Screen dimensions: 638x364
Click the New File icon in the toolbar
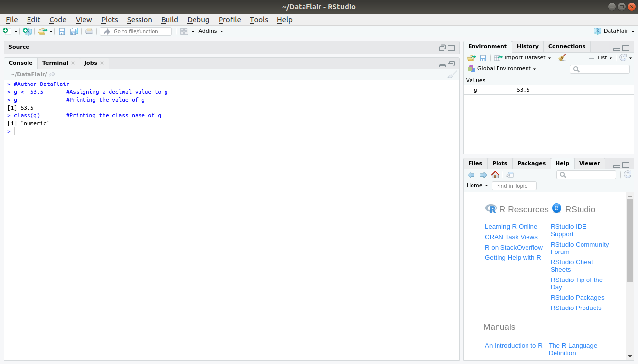[6, 31]
